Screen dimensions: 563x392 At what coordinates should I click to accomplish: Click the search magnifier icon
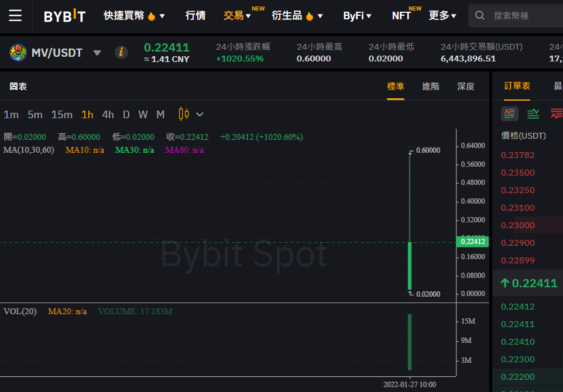[x=480, y=15]
